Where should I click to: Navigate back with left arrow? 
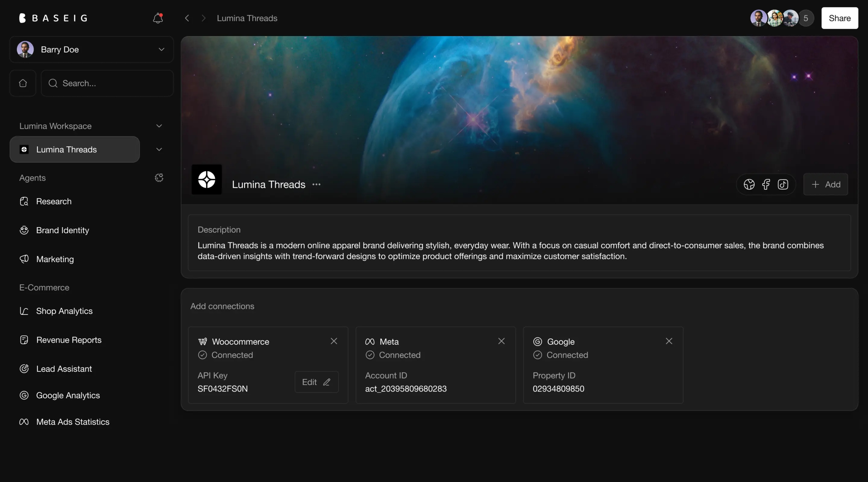click(187, 18)
